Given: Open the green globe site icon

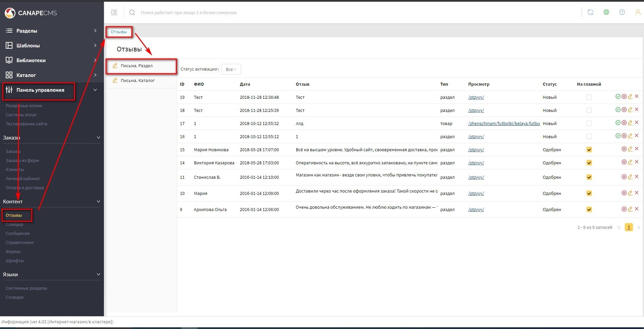Looking at the screenshot, I should pyautogui.click(x=606, y=12).
